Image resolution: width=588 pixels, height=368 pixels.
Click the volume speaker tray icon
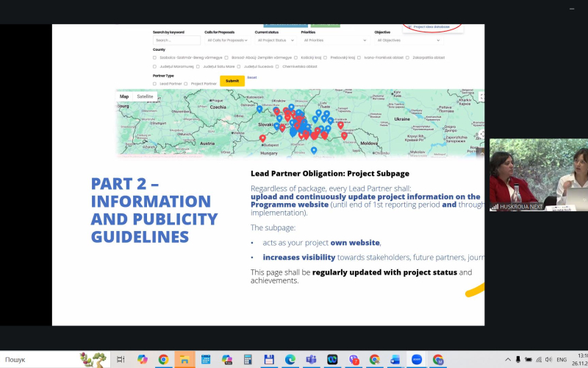coord(548,359)
